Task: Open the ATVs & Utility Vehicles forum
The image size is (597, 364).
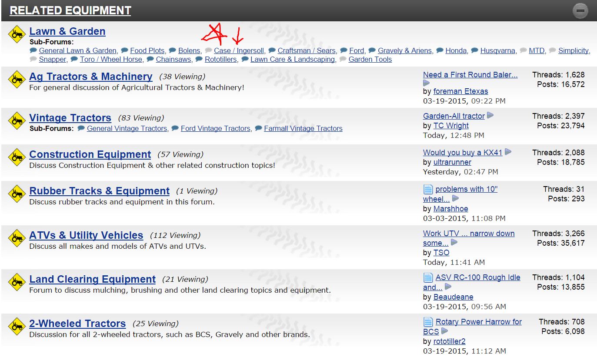Action: click(86, 235)
